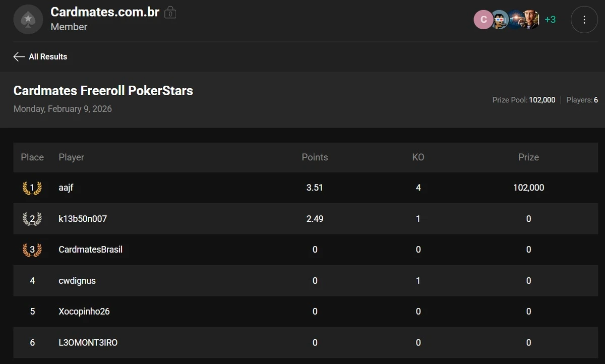Click the PokerStars spade club logo
The image size is (605, 364).
[28, 20]
